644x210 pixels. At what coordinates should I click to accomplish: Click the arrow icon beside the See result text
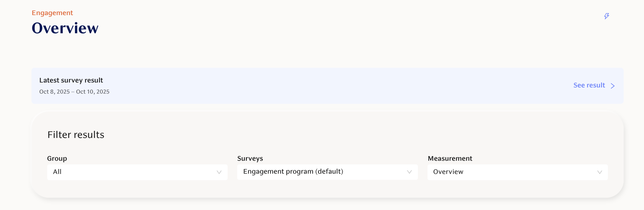(x=613, y=86)
